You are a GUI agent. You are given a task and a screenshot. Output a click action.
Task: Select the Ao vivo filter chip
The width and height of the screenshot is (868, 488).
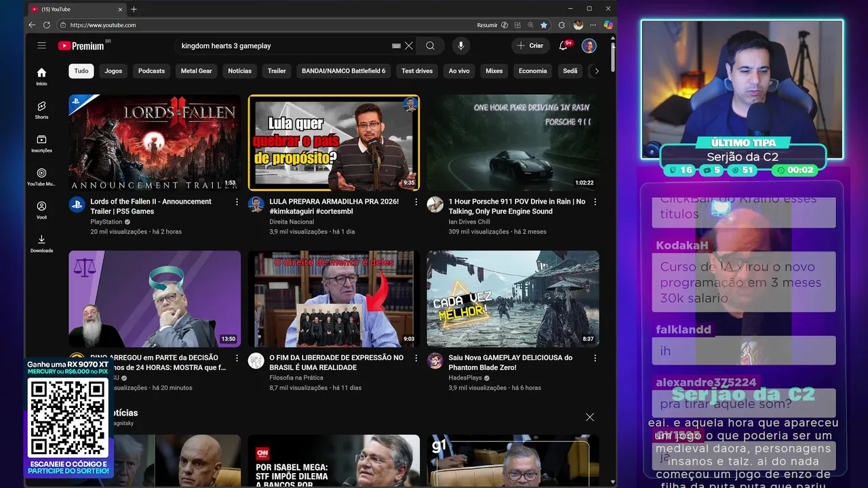(459, 70)
